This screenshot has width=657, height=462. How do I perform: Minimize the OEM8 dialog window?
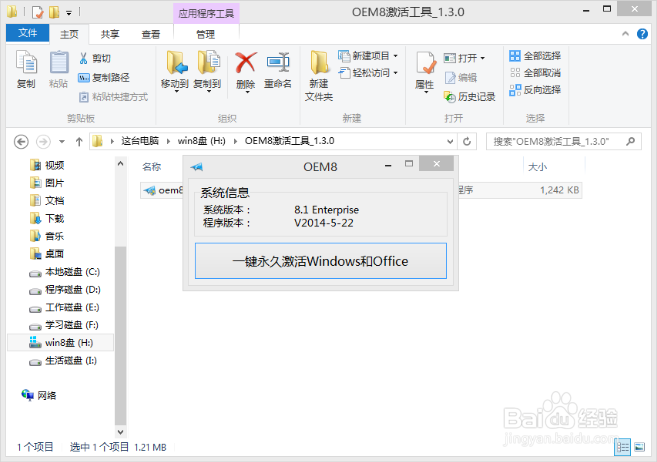[388, 165]
